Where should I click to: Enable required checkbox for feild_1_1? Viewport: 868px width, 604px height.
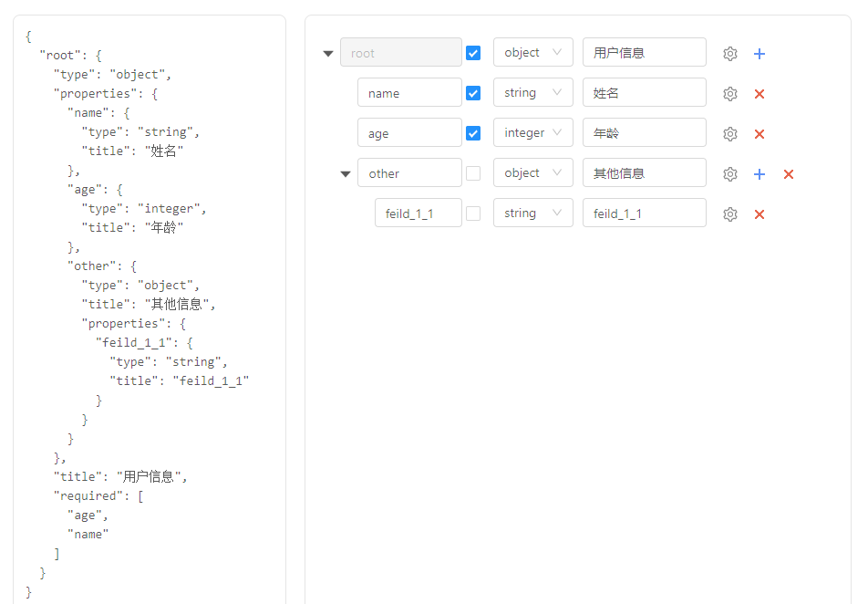click(x=473, y=213)
